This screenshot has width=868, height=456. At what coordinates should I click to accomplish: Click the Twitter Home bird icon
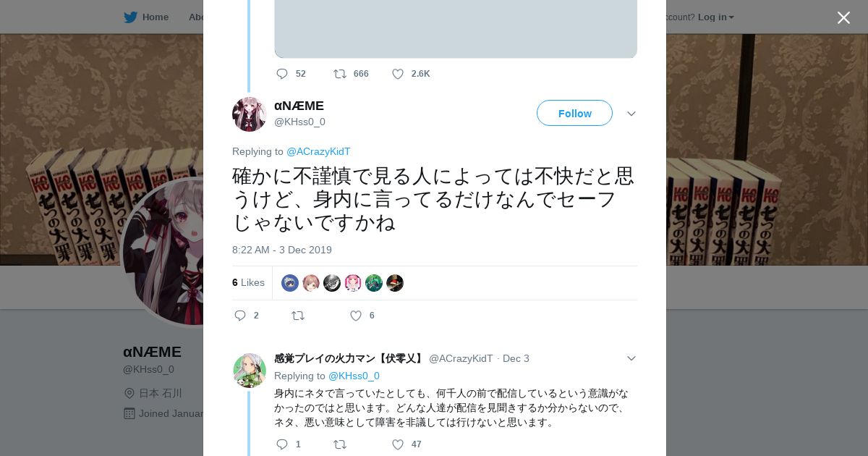pyautogui.click(x=130, y=17)
